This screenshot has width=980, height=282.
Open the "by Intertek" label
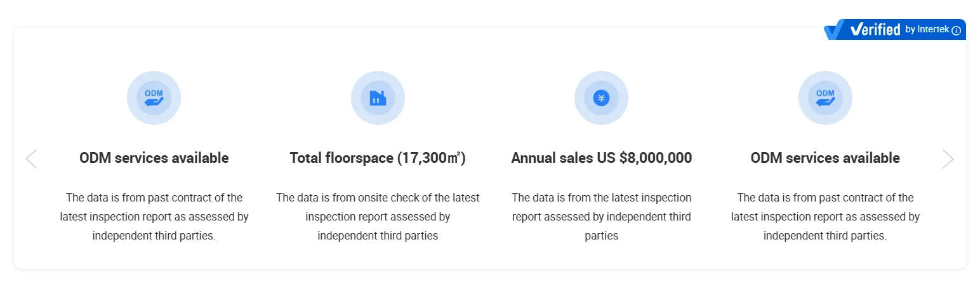click(927, 30)
